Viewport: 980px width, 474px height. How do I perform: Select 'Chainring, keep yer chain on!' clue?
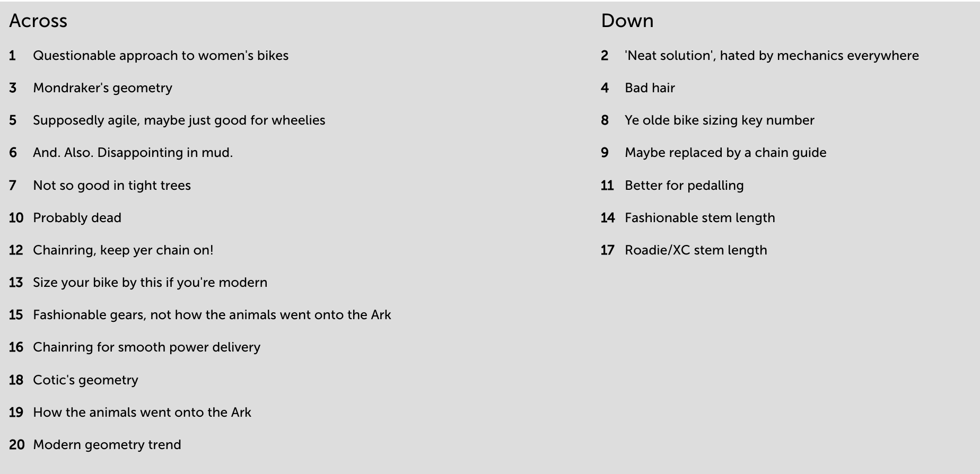pyautogui.click(x=123, y=250)
